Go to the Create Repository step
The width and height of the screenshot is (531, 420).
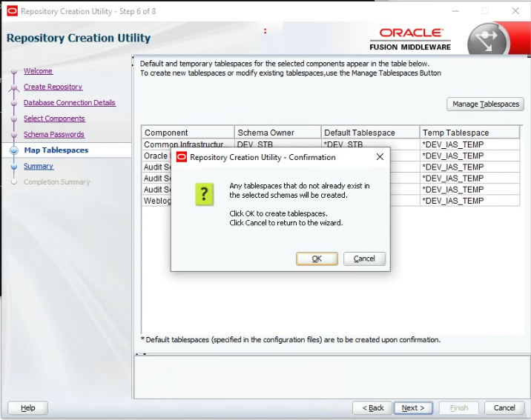pyautogui.click(x=53, y=87)
